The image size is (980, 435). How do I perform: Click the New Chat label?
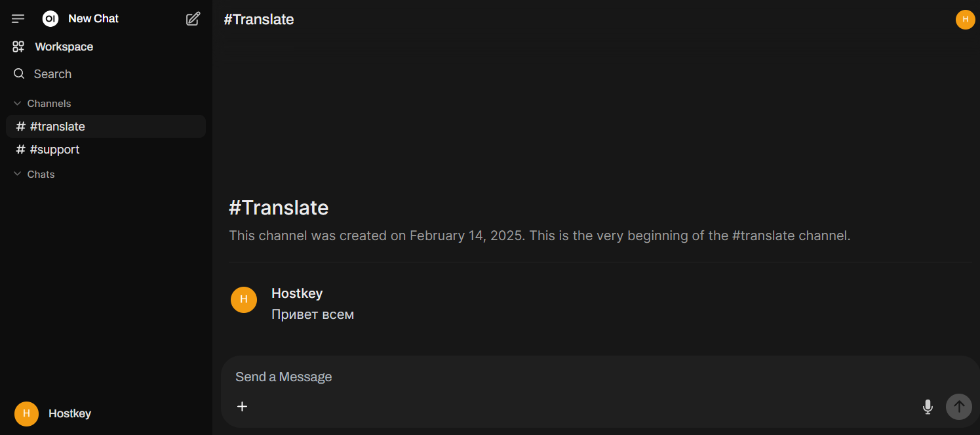[x=93, y=19]
